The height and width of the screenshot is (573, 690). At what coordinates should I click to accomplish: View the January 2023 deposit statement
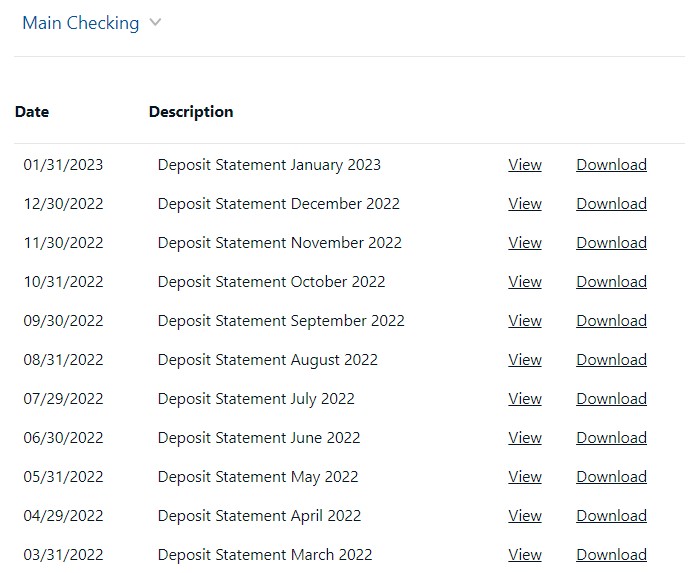pyautogui.click(x=525, y=165)
